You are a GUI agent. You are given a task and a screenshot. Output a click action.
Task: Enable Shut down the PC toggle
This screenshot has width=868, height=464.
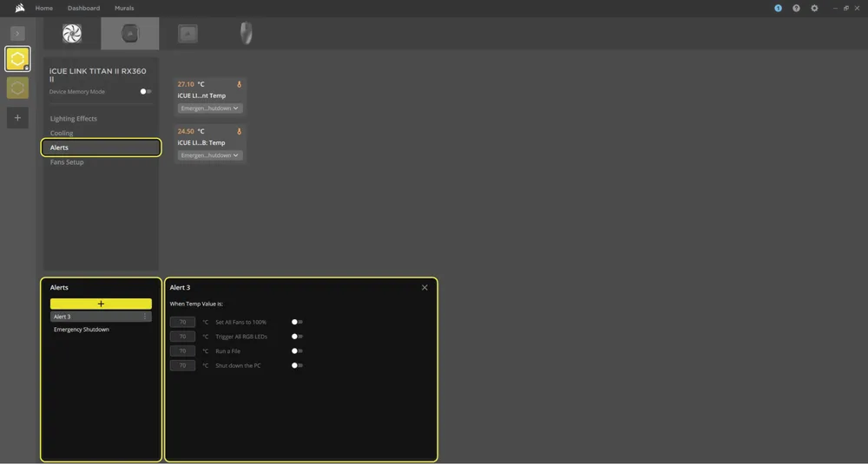coord(297,365)
